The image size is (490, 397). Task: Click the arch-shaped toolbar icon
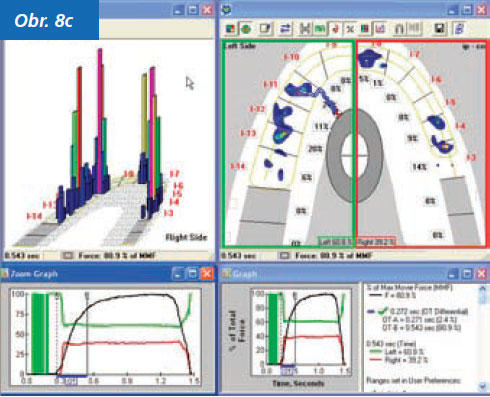(399, 29)
